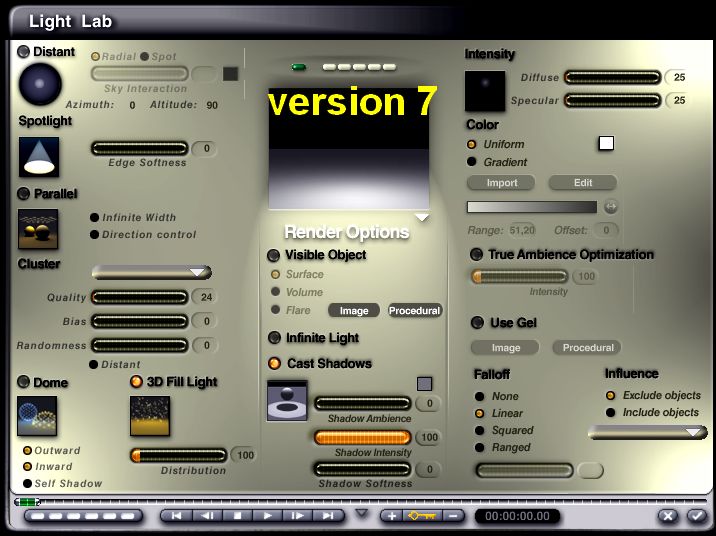Click the green indicator above preview
Screen dimensions: 716x536
point(299,67)
